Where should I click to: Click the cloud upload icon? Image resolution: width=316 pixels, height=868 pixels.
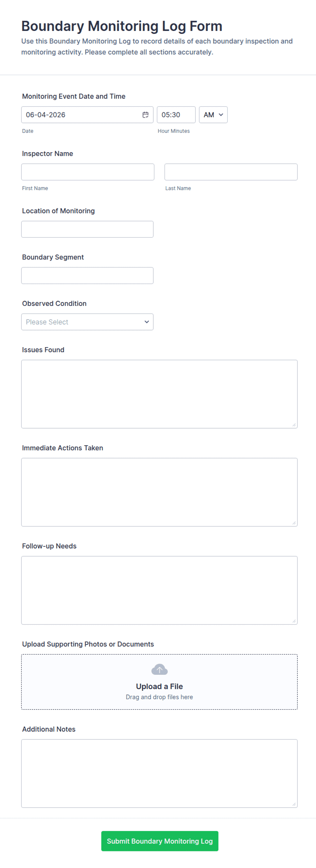[159, 669]
